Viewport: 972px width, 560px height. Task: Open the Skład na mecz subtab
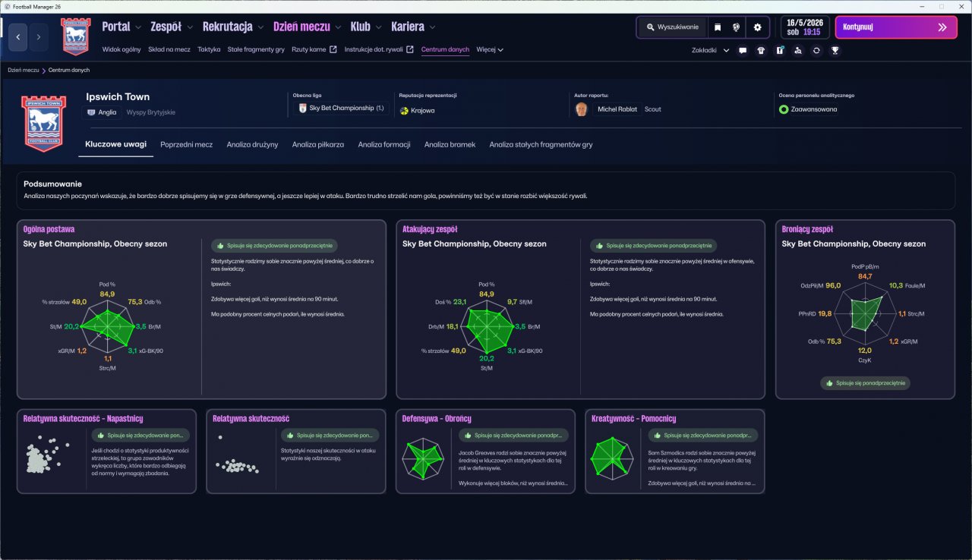click(169, 50)
